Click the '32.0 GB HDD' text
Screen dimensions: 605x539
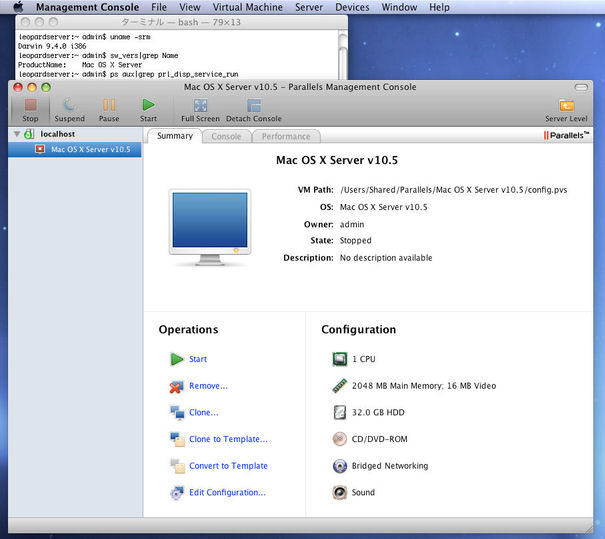[x=378, y=412]
